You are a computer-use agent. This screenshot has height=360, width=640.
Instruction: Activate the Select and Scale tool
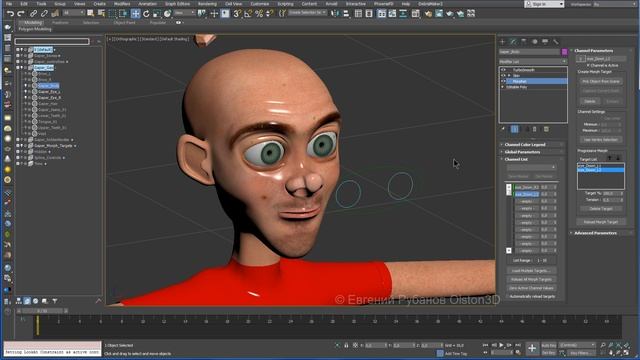click(x=157, y=13)
